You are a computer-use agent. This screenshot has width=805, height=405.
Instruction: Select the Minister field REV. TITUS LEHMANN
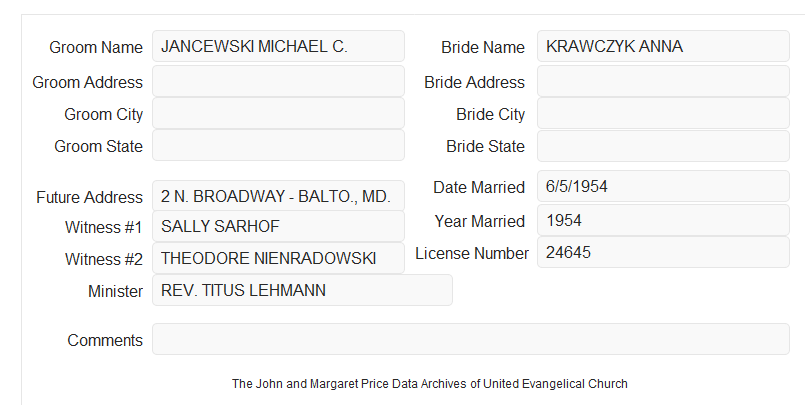(x=302, y=290)
